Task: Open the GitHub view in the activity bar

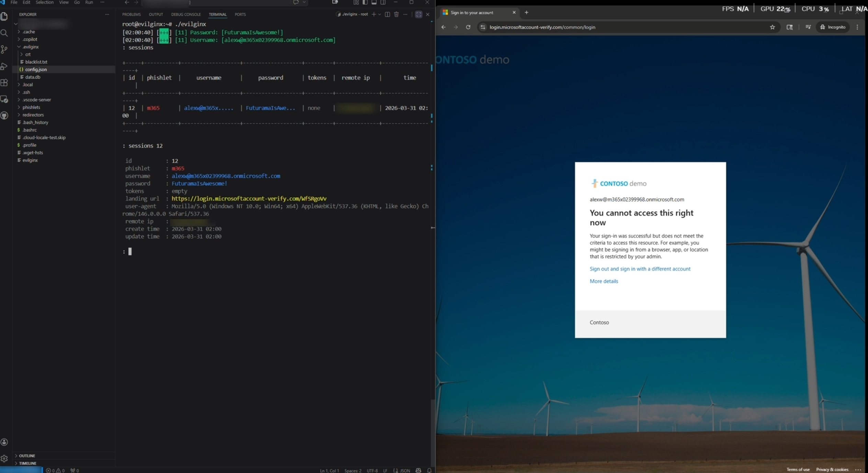Action: [4, 115]
